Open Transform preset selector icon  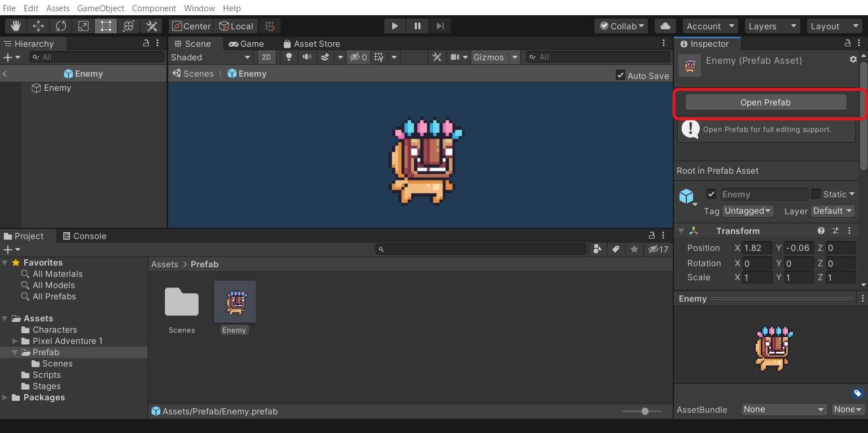coord(835,231)
